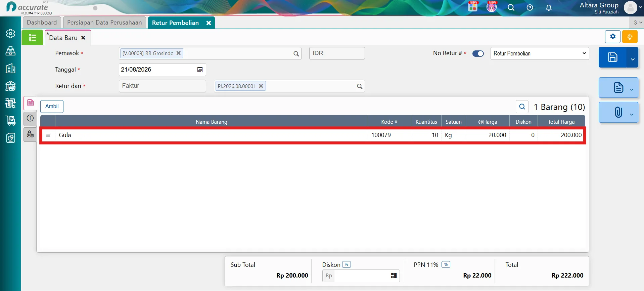
Task: Click item code 100079 cell
Action: (389, 135)
